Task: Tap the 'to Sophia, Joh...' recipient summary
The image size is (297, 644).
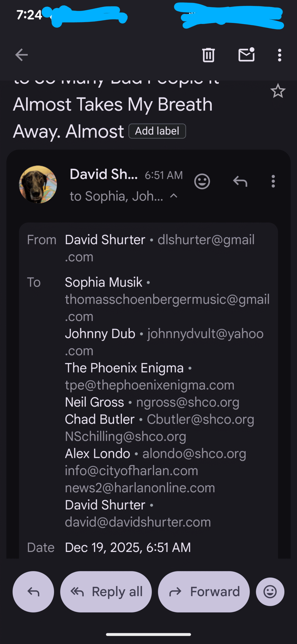Action: tap(116, 196)
